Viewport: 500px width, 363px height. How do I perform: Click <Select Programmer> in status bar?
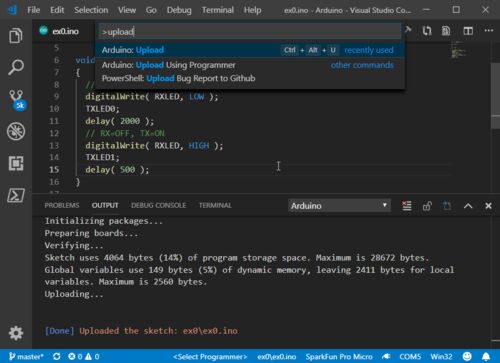tap(210, 357)
